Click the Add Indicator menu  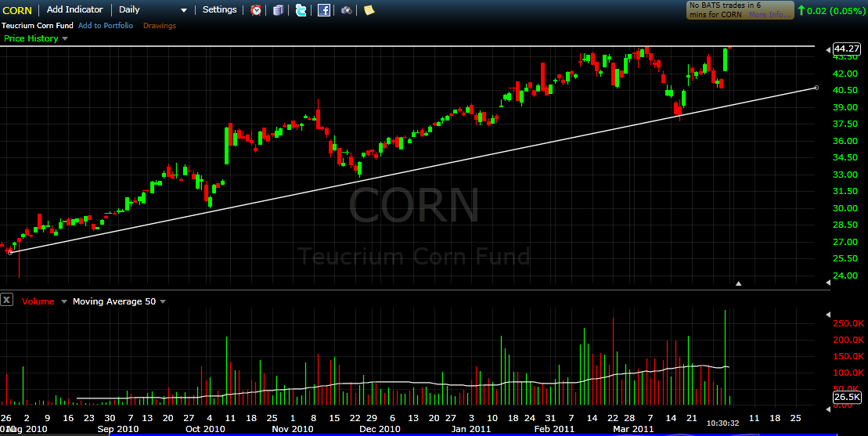[74, 9]
